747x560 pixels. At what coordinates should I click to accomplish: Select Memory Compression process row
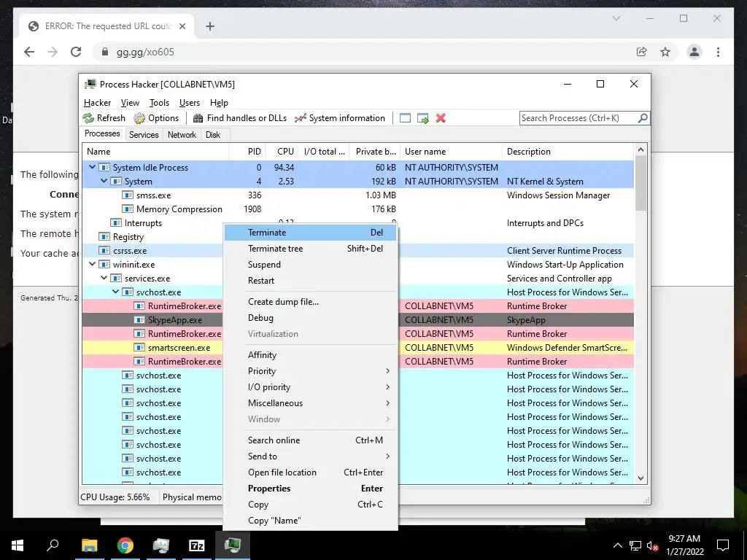357,209
